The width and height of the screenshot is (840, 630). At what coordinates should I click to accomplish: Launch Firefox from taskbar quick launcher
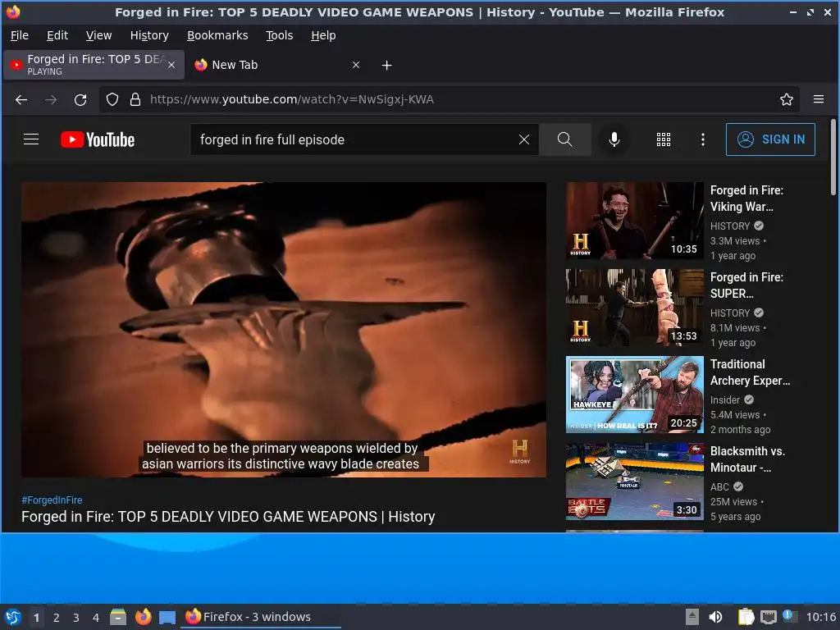click(x=143, y=617)
